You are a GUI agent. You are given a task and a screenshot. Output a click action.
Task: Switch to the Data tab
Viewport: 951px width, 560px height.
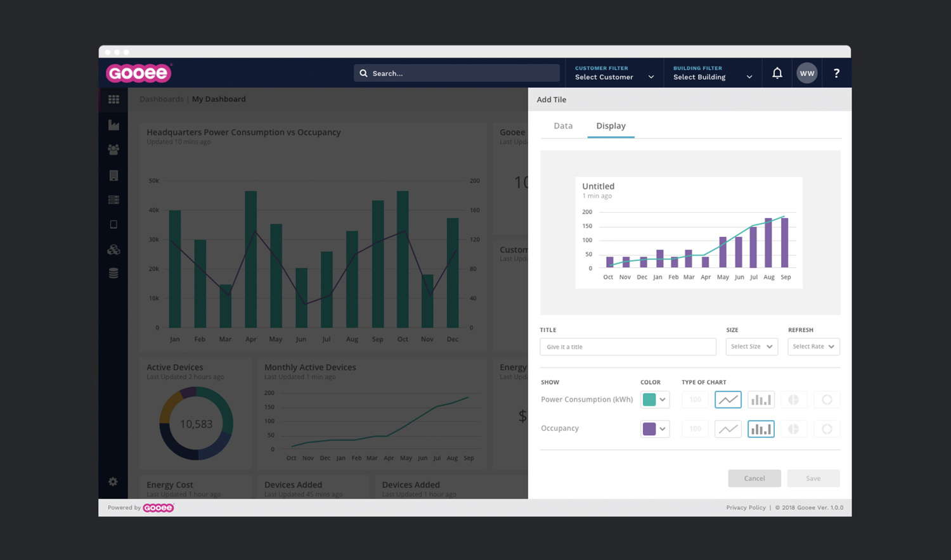(x=563, y=126)
